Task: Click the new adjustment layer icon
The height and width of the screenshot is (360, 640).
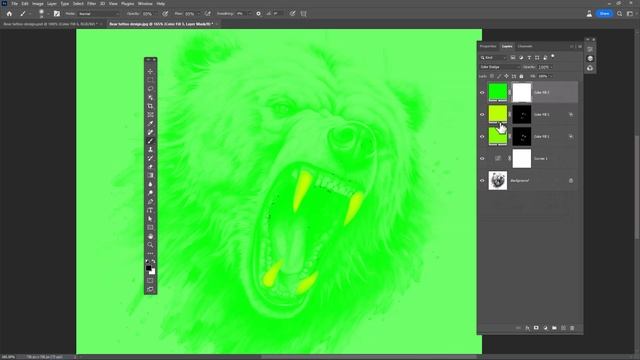Action: (x=545, y=328)
